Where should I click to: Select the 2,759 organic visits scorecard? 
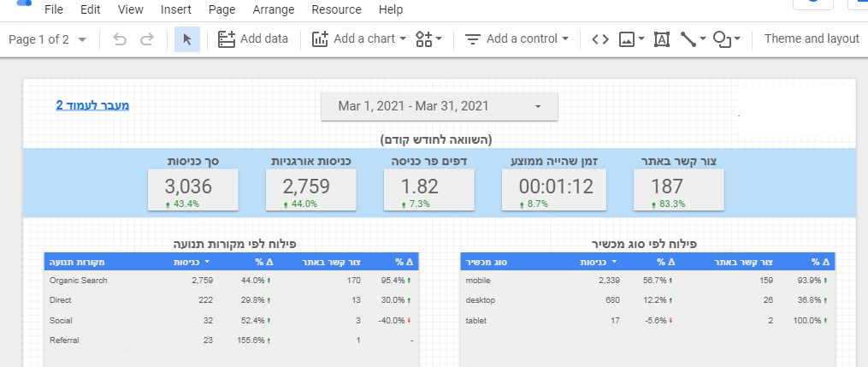pos(310,190)
